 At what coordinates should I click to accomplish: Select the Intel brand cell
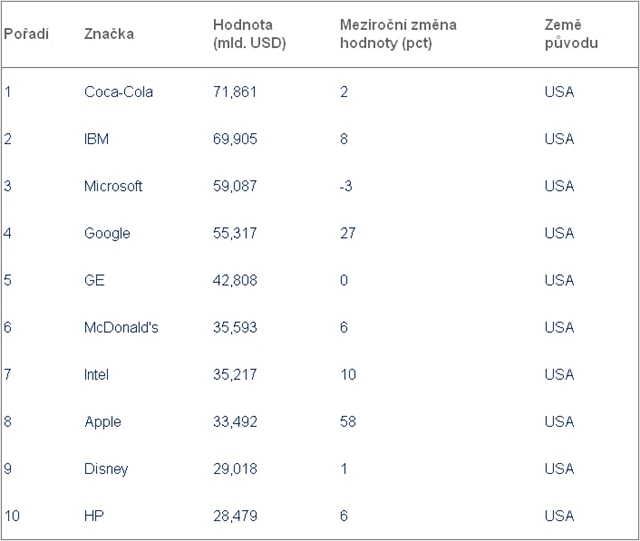coord(97,375)
